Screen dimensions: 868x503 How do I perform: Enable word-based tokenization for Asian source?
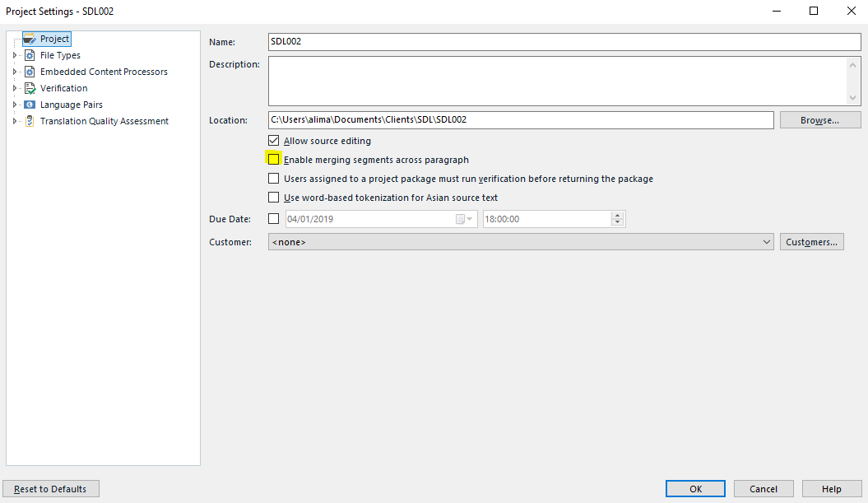pos(273,198)
